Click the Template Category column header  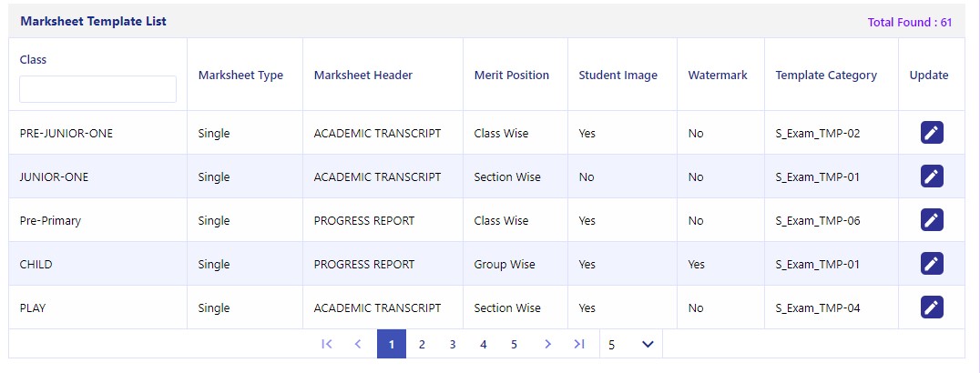[826, 75]
